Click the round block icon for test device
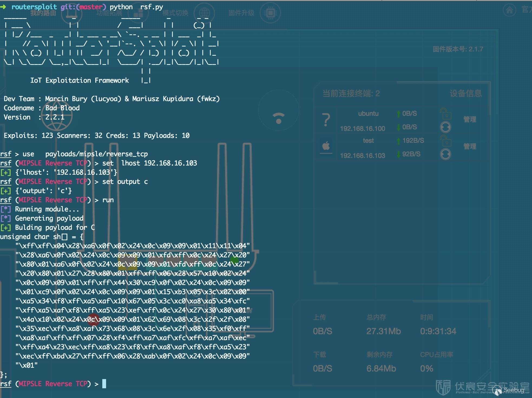 click(x=445, y=154)
